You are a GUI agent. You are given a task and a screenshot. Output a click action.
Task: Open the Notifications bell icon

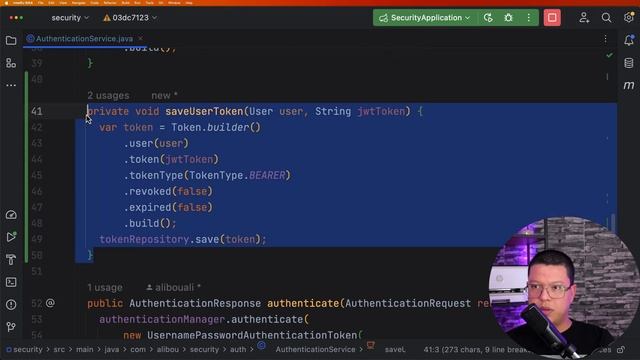click(x=629, y=40)
